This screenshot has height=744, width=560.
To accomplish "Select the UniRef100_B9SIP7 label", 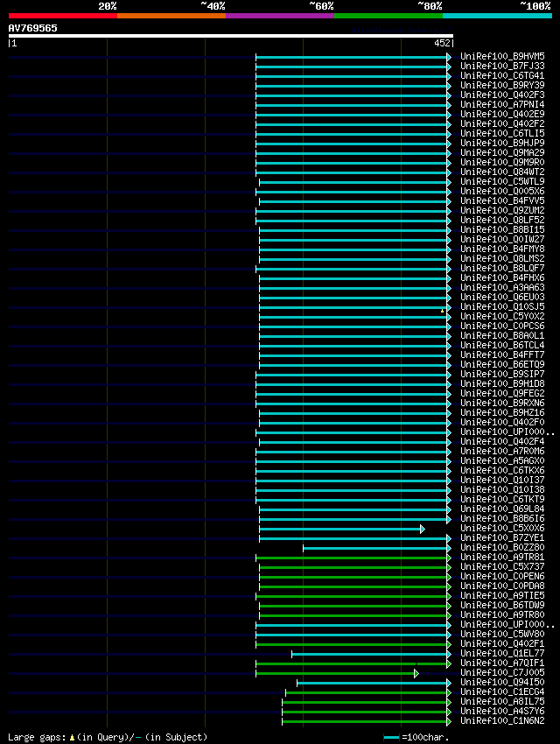I will [502, 374].
